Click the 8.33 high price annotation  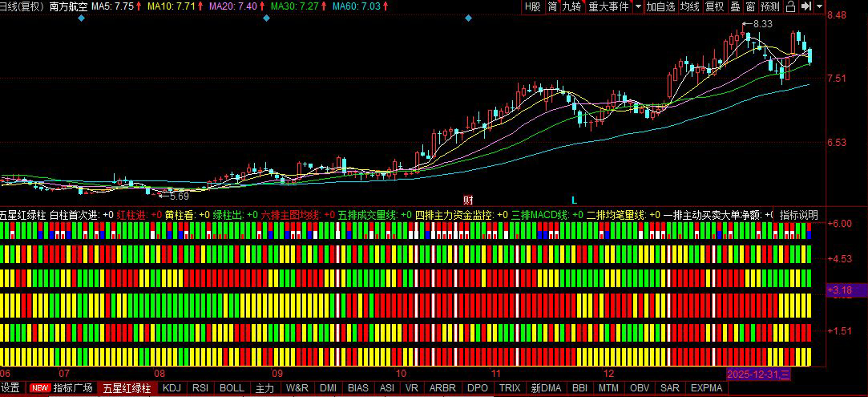point(763,24)
